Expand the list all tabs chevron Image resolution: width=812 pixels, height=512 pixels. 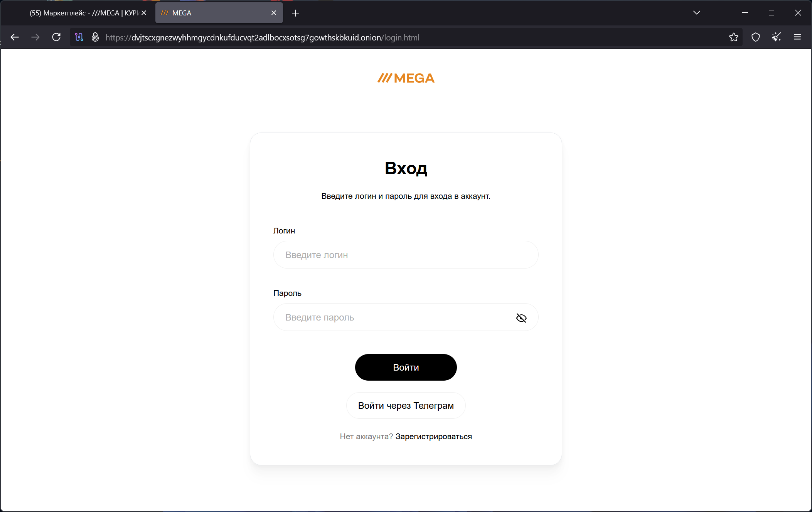pos(696,13)
